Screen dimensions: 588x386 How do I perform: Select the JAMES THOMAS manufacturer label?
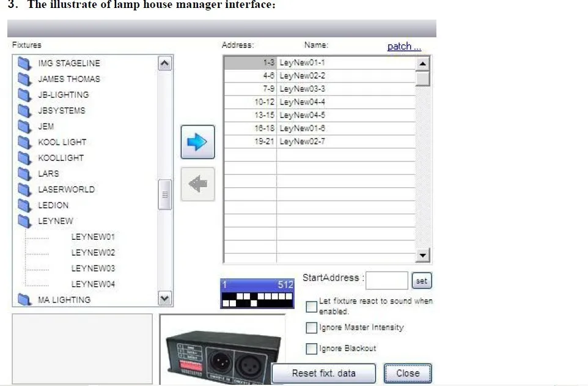coord(69,80)
